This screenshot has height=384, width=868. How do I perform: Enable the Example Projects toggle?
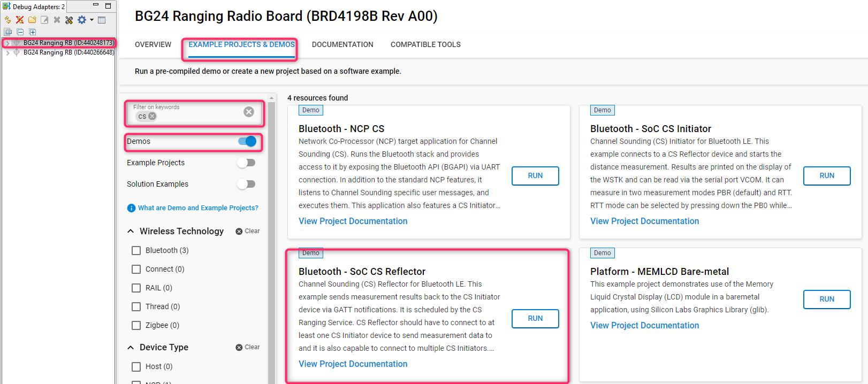246,163
